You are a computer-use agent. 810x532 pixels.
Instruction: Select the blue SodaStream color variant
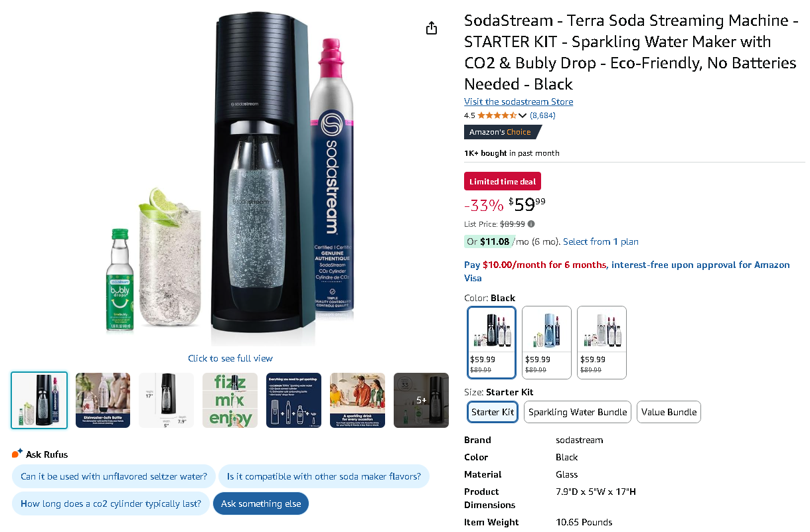pos(546,342)
